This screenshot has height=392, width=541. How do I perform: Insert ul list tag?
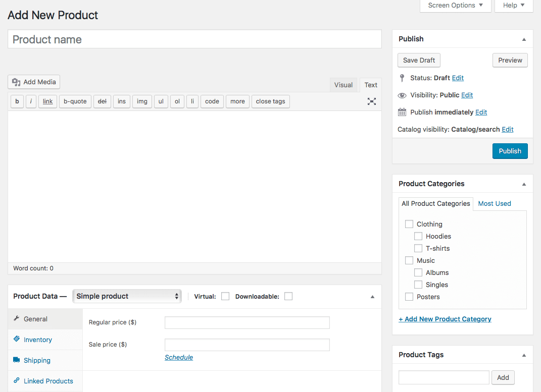pos(161,101)
